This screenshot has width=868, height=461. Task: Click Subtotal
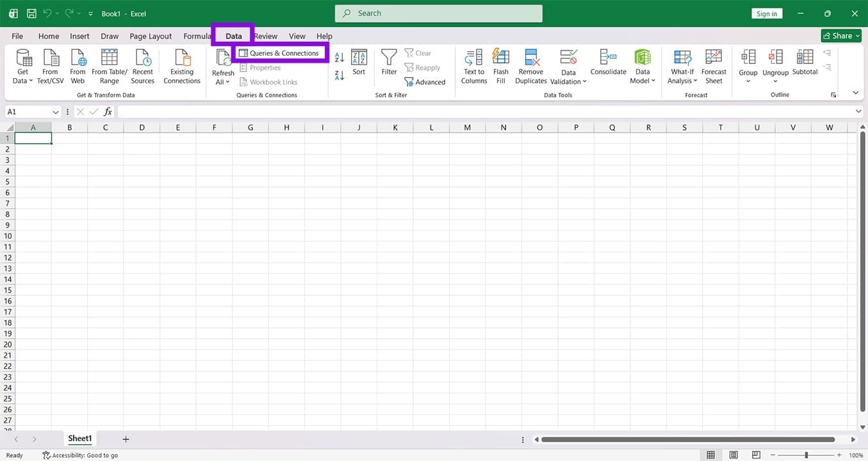coord(805,62)
